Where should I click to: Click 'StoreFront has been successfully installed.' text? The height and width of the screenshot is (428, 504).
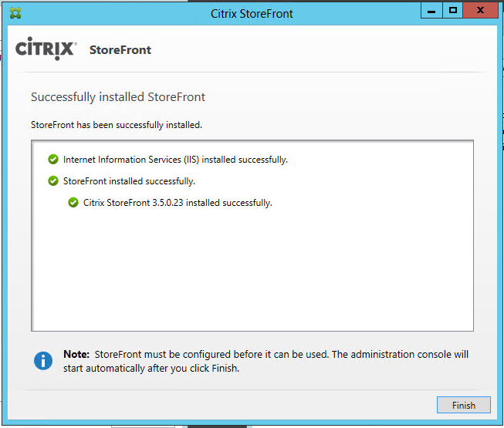pos(117,125)
